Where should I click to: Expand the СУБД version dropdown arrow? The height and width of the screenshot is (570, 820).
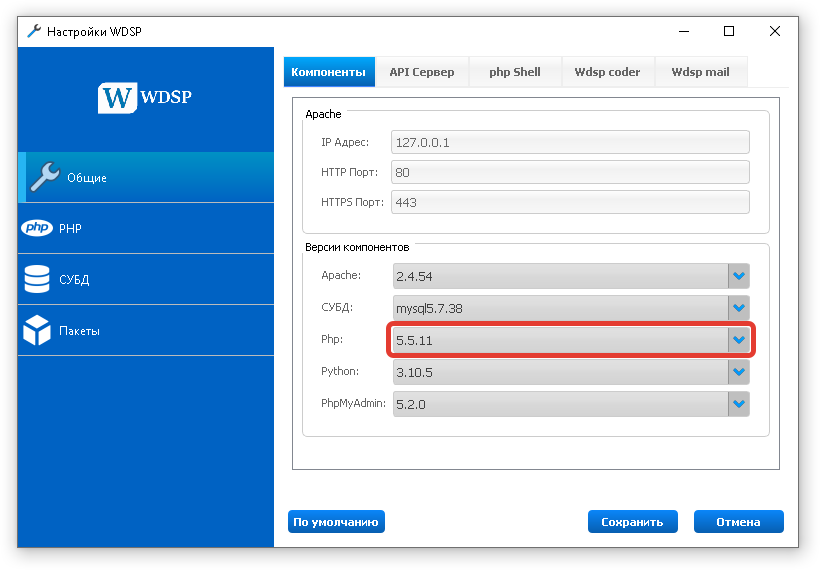point(738,308)
